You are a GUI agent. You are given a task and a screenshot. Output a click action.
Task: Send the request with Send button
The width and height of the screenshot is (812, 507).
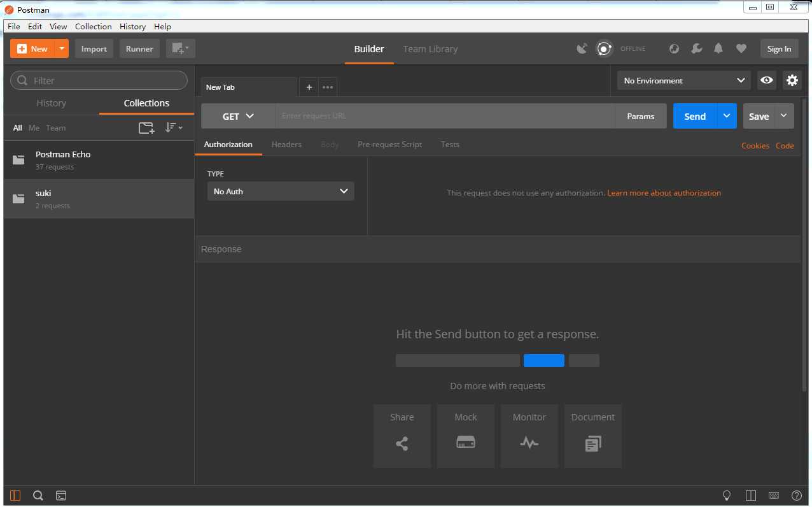click(x=695, y=116)
